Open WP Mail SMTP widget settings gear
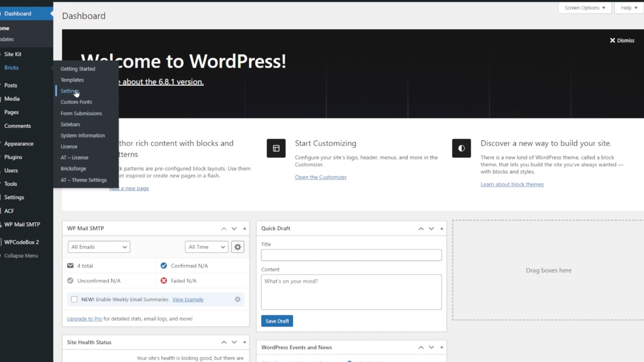The image size is (644, 362). pyautogui.click(x=237, y=247)
